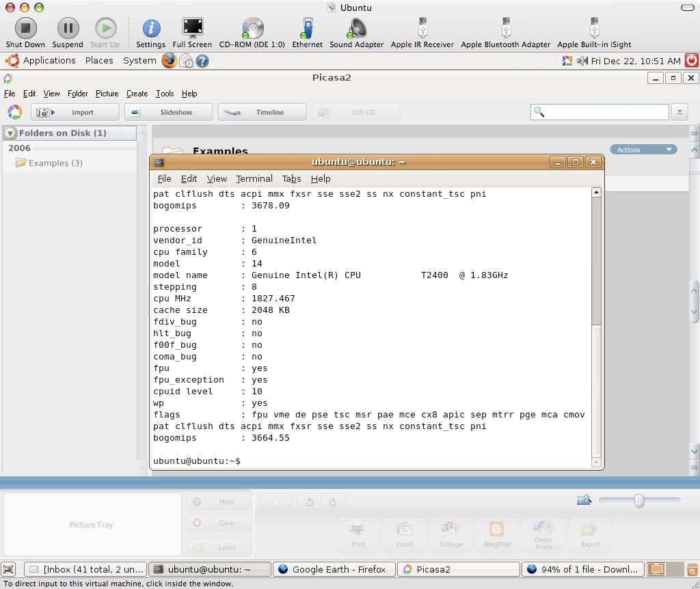Image resolution: width=700 pixels, height=589 pixels.
Task: Open the terminal window's View menu
Action: (217, 178)
